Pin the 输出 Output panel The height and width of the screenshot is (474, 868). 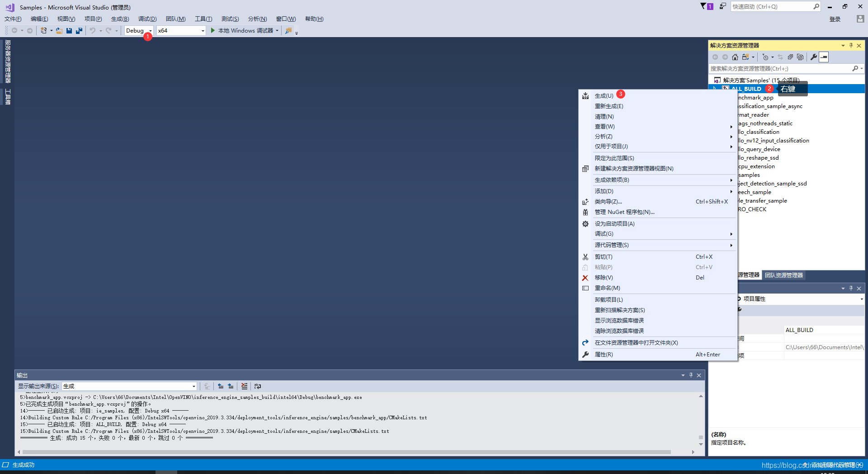point(691,375)
